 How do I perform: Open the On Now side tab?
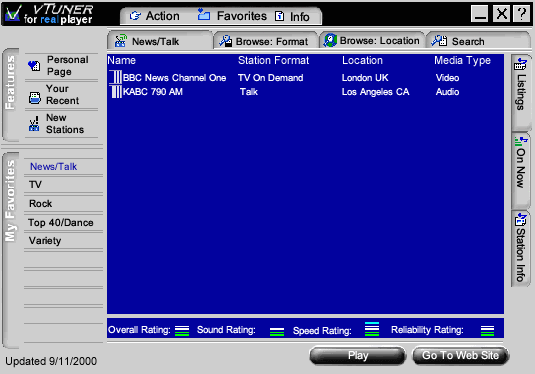tap(521, 169)
